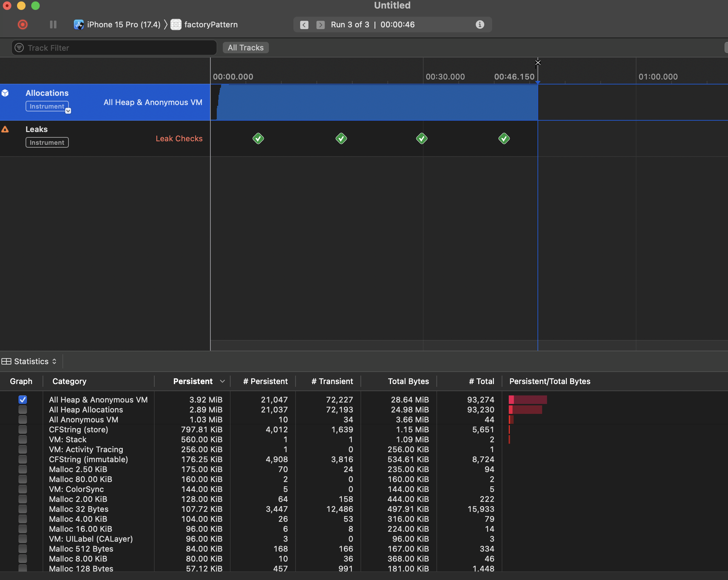Image resolution: width=728 pixels, height=580 pixels.
Task: Enable graph for CFString (immutable)
Action: pos(23,459)
